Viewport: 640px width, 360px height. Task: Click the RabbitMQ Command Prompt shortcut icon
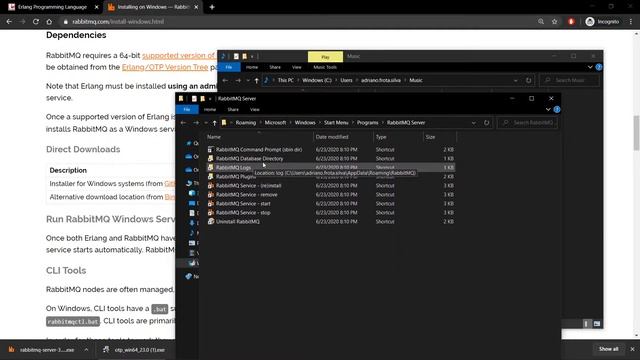coord(211,149)
